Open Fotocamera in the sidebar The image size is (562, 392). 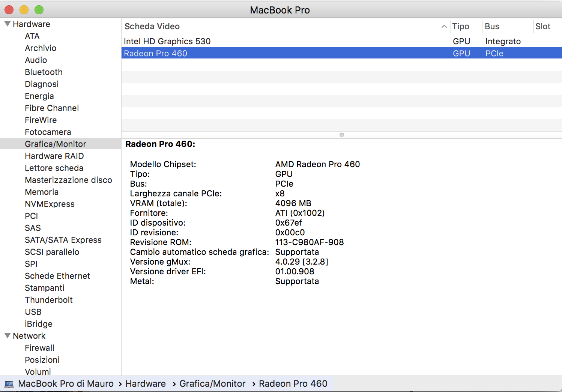coord(48,132)
